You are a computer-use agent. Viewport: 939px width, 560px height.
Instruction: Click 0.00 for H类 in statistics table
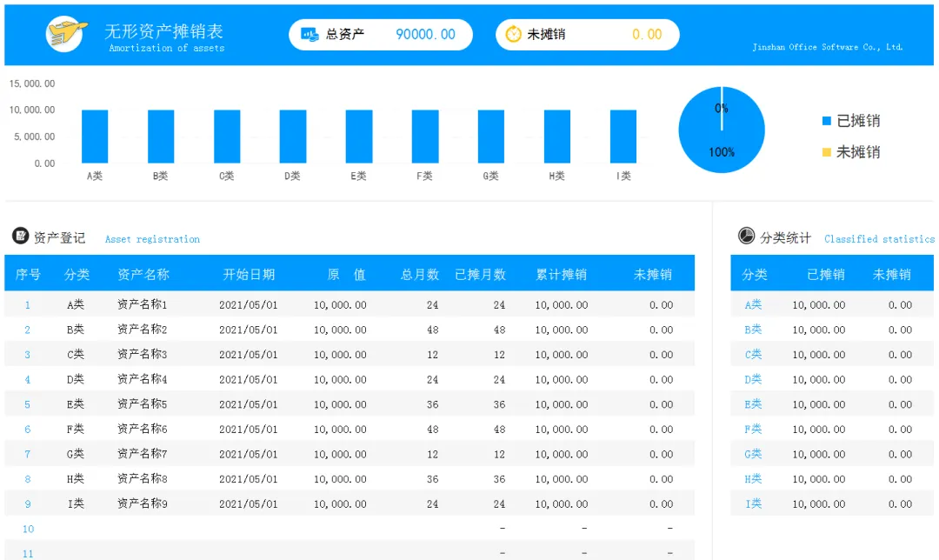(x=900, y=479)
